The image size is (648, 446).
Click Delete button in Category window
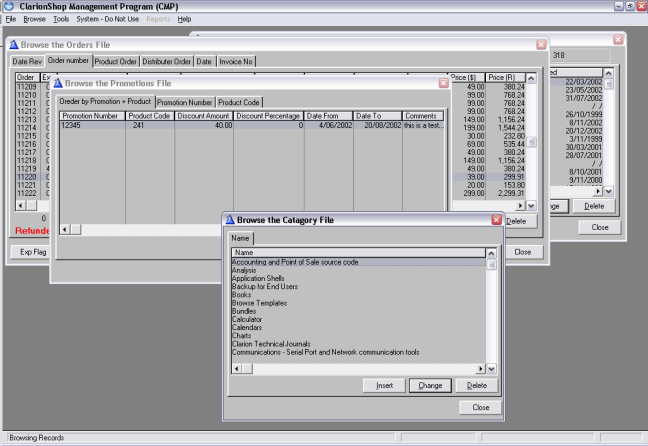[477, 385]
